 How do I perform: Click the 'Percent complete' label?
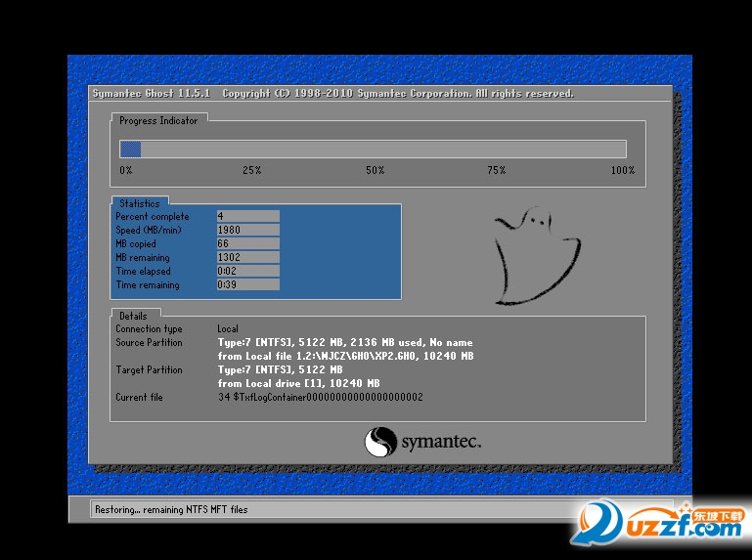(x=152, y=217)
